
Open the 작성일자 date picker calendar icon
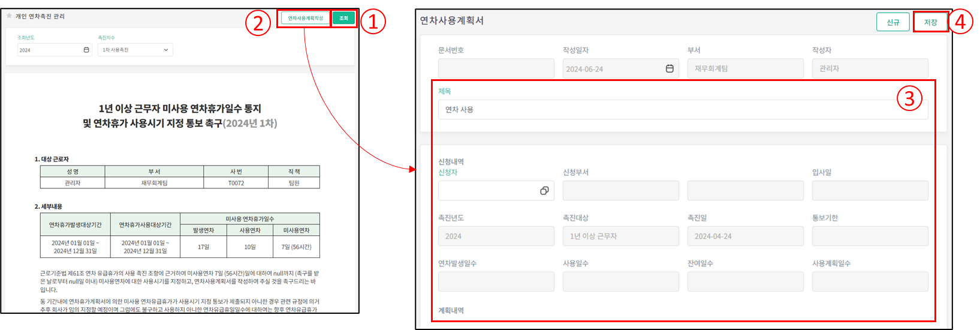tap(670, 68)
